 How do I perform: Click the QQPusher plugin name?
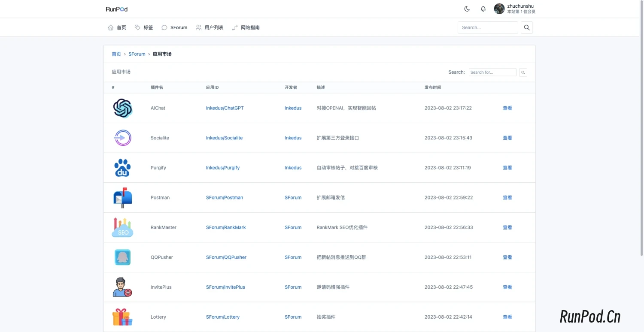pos(162,257)
